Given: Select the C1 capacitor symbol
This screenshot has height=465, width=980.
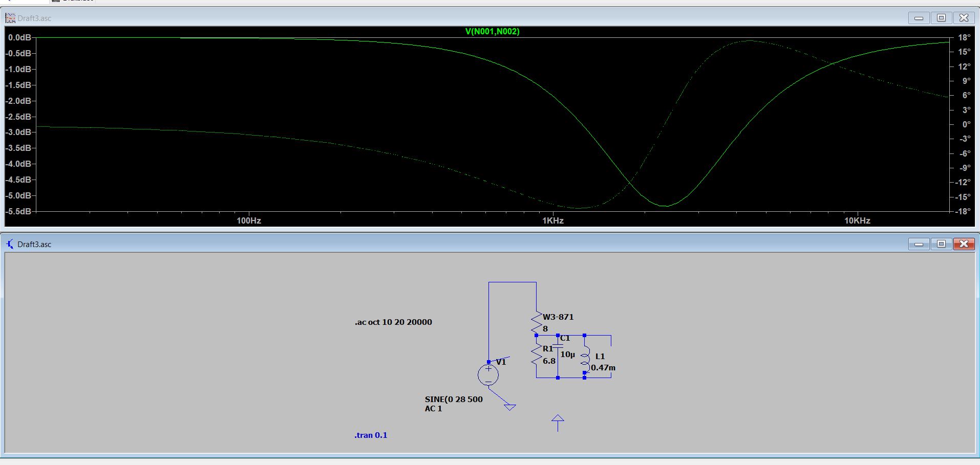Looking at the screenshot, I should click(x=558, y=346).
